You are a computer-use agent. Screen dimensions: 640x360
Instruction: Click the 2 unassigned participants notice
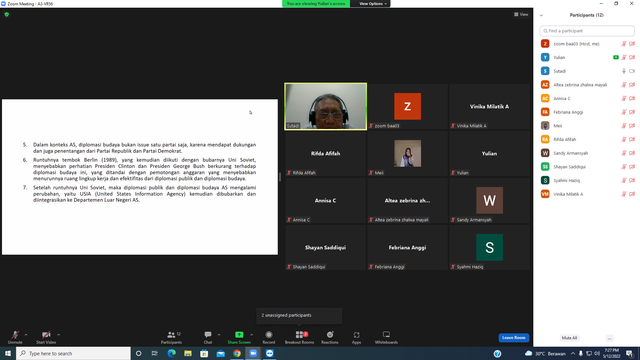pos(299,315)
